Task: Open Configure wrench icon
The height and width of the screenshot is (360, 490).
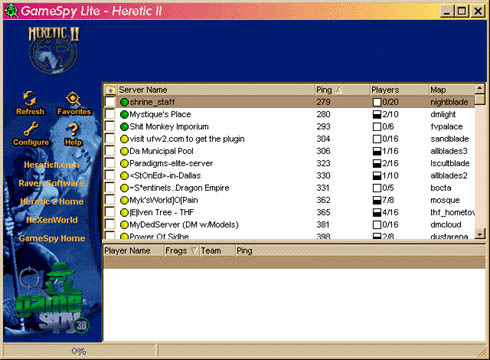Action: click(x=31, y=130)
